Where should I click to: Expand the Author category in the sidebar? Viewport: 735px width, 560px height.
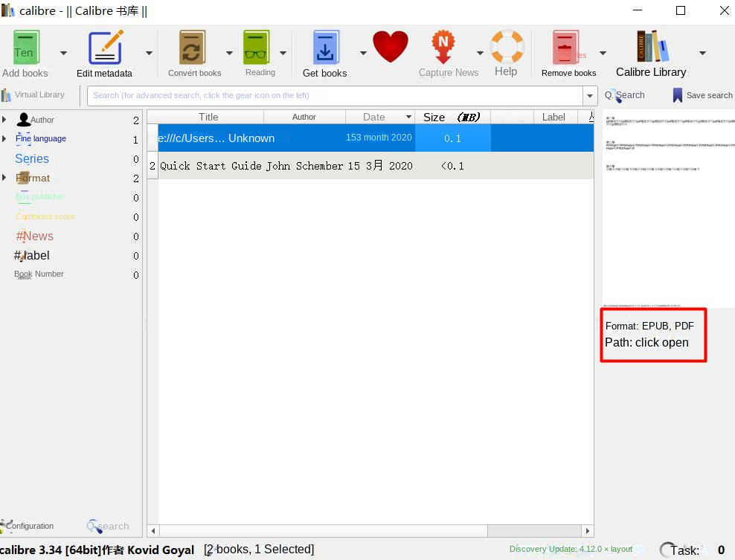tap(5, 119)
